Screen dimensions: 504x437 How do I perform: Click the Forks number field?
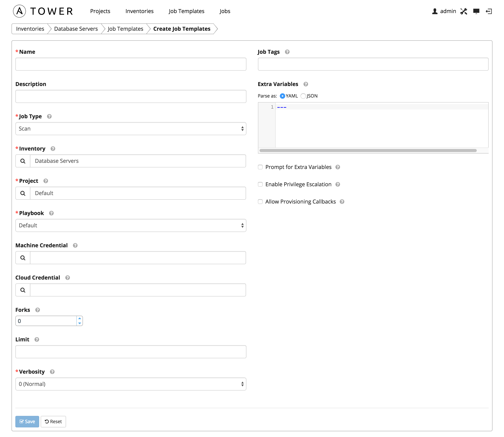(x=46, y=321)
